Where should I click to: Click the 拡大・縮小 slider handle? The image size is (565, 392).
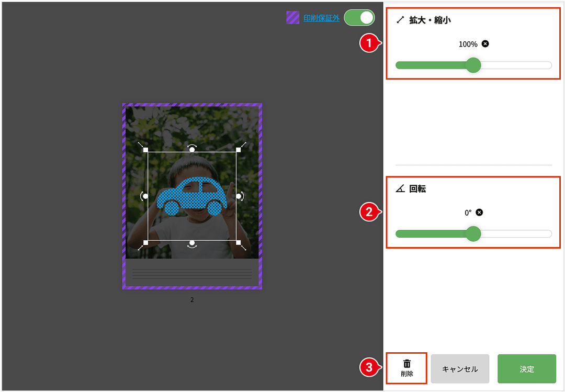(473, 65)
